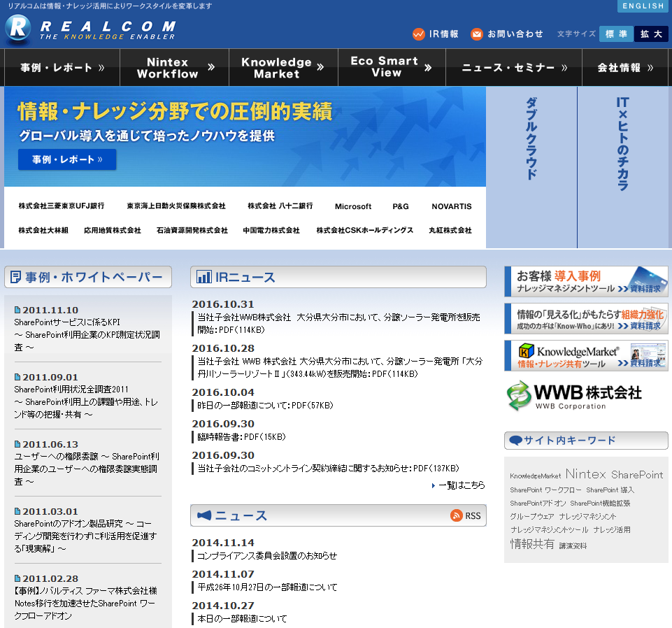The width and height of the screenshot is (672, 628).
Task: Click the SharePoint機能拡張 keyword tag
Action: (600, 504)
